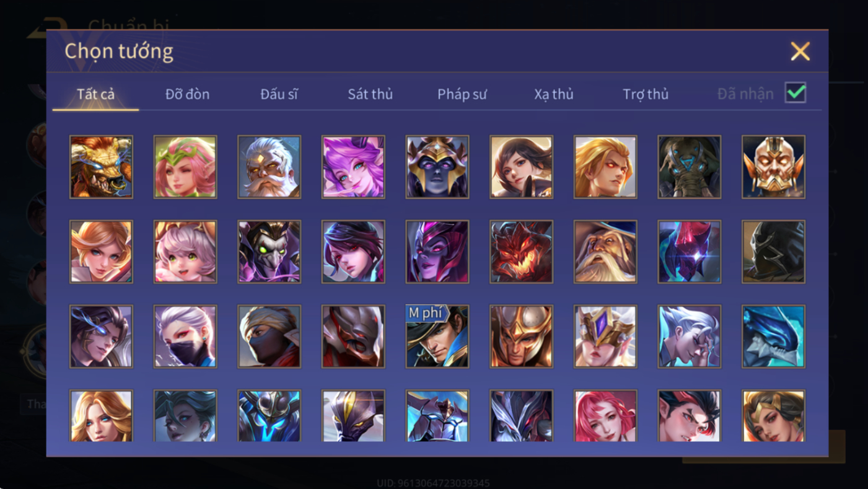Pick the golden-masked hero with pointed ears

click(774, 167)
